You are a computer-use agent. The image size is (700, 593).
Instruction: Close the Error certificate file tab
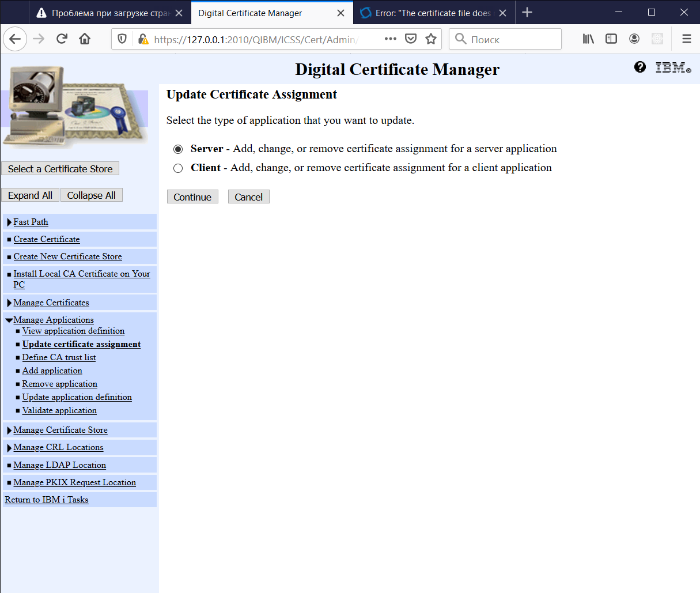(x=503, y=13)
